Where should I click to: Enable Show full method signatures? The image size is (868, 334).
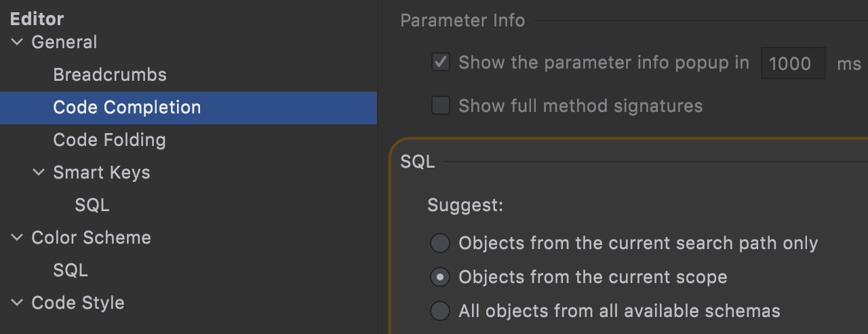pos(441,106)
